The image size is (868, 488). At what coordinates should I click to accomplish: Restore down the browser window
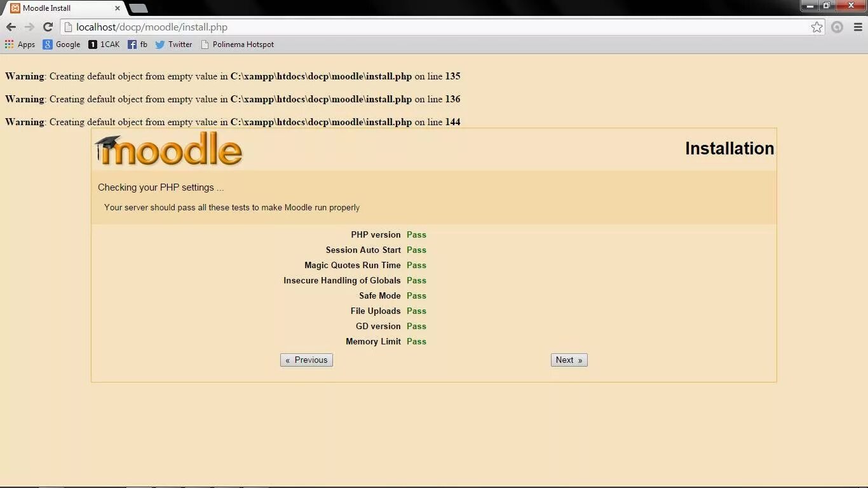(827, 6)
